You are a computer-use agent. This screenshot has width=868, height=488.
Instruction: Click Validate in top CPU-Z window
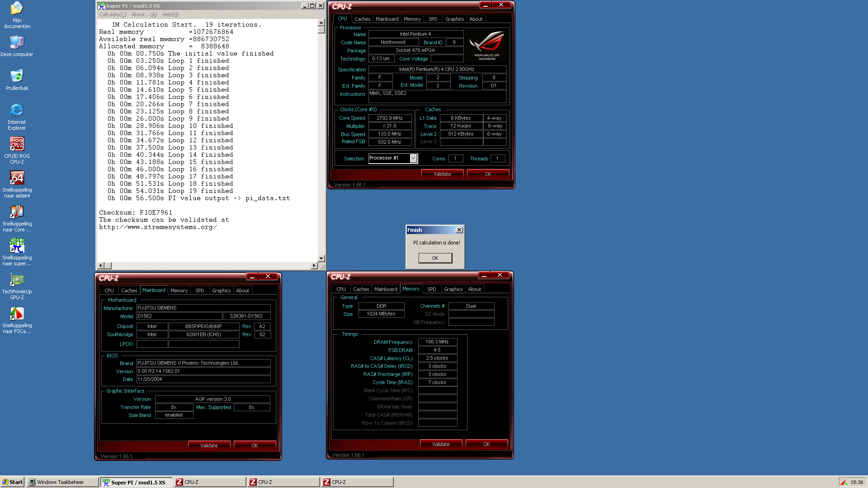pos(442,174)
